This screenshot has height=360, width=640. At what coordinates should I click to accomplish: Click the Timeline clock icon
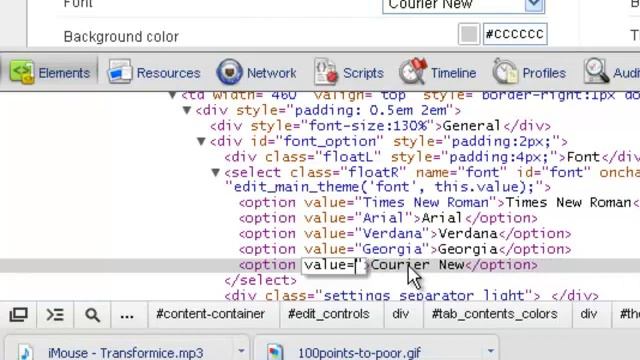[413, 71]
